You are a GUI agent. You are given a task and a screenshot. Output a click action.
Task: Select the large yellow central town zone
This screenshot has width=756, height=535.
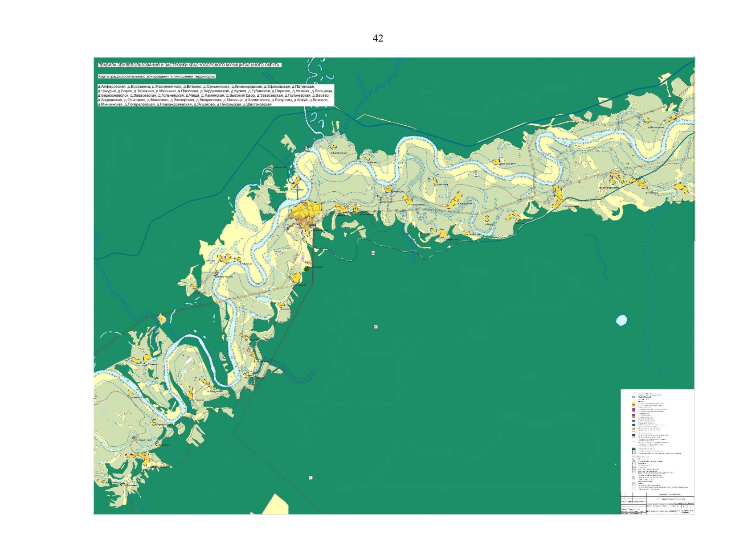point(314,210)
